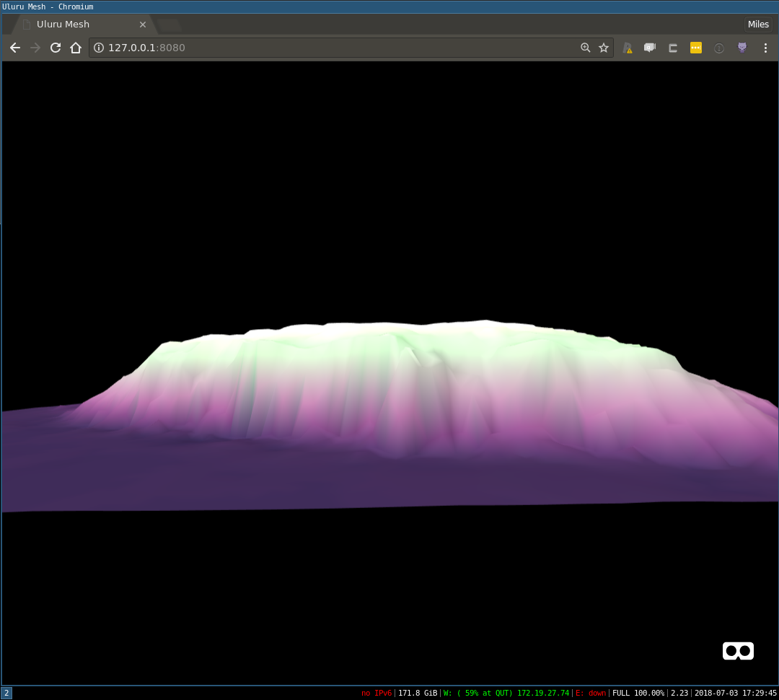The width and height of the screenshot is (779, 700).
Task: Open the yellow dots extension icon
Action: (x=695, y=48)
